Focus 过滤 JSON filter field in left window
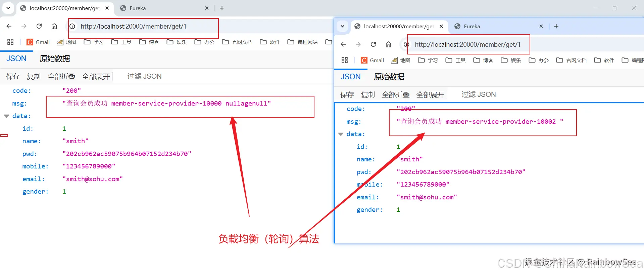This screenshot has width=644, height=274. [x=145, y=77]
